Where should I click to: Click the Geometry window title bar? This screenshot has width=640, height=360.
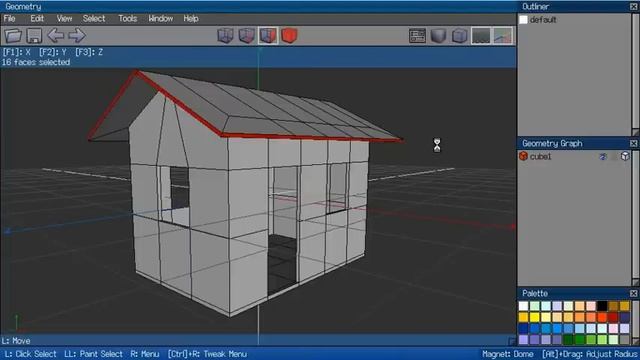(258, 7)
